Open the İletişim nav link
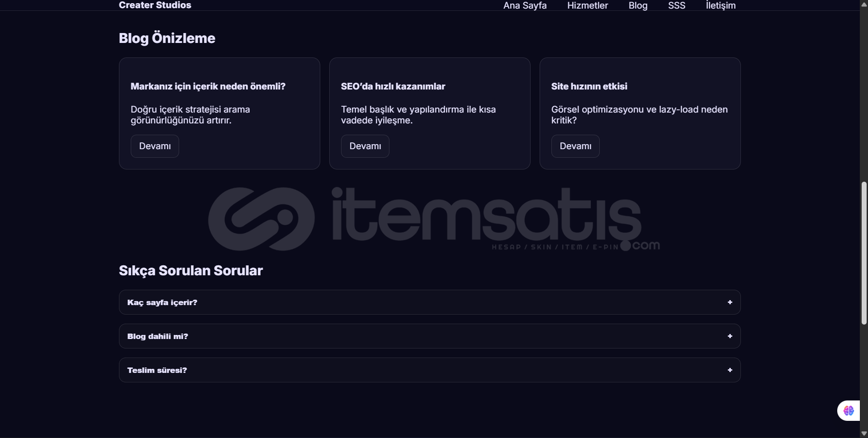The height and width of the screenshot is (438, 868). pyautogui.click(x=721, y=5)
